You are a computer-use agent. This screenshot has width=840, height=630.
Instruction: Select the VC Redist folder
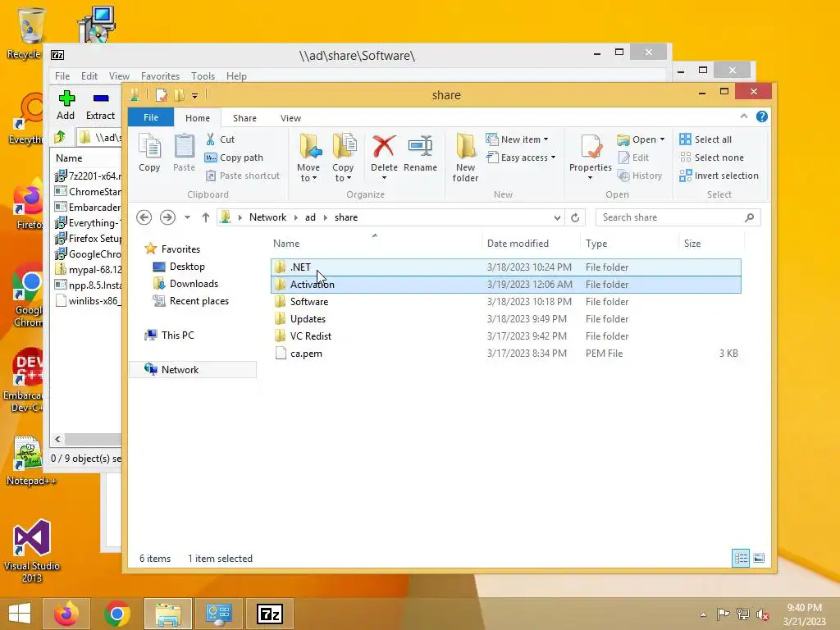click(x=505, y=336)
